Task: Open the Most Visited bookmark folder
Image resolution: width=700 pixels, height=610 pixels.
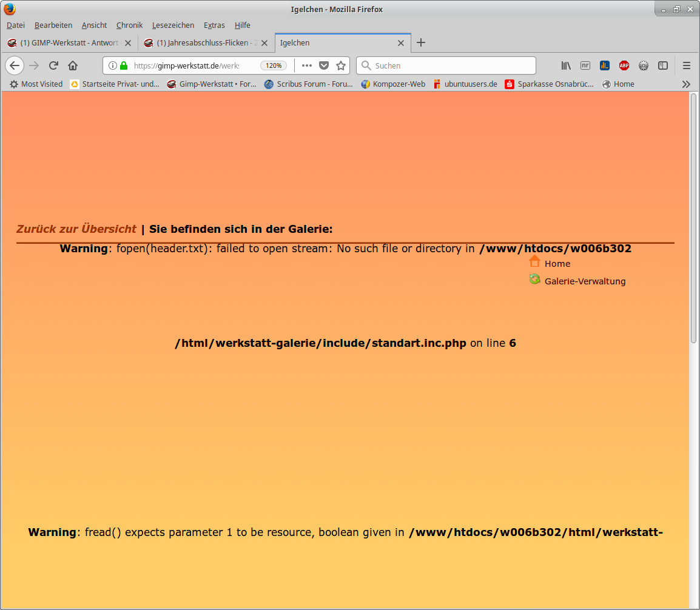Action: point(36,84)
